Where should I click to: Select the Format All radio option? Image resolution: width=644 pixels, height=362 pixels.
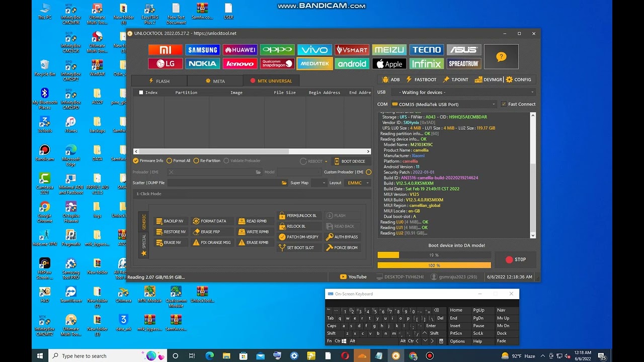click(179, 161)
